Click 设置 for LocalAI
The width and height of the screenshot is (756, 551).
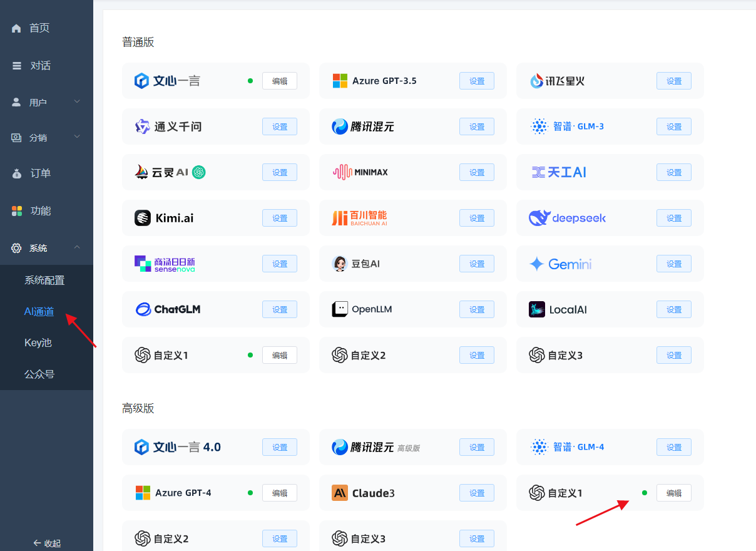(674, 309)
